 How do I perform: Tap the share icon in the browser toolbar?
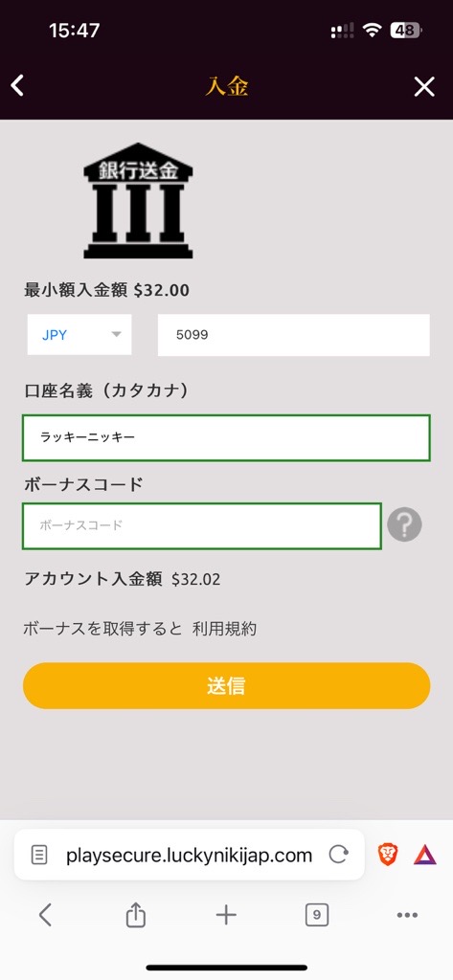[135, 916]
